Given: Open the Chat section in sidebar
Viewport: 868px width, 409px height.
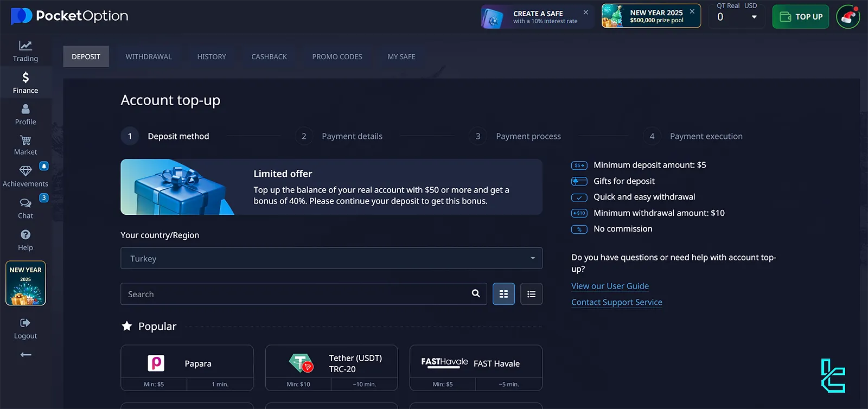Looking at the screenshot, I should (x=25, y=209).
